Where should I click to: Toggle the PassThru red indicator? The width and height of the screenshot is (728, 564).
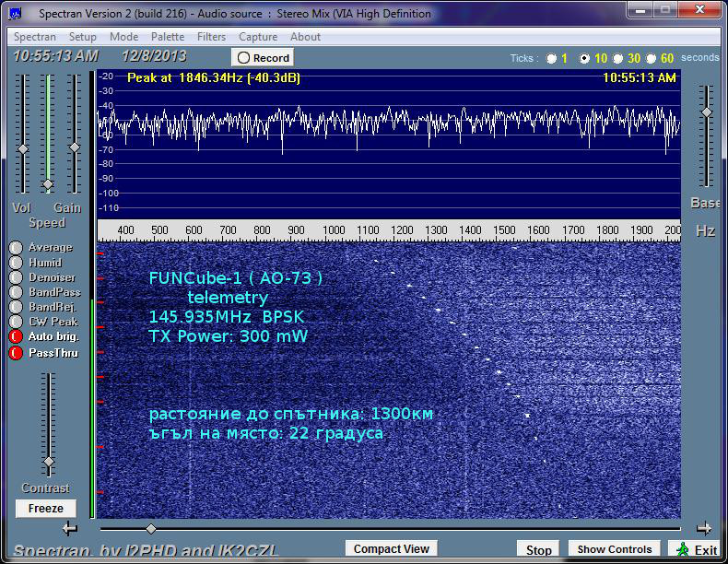pos(16,353)
